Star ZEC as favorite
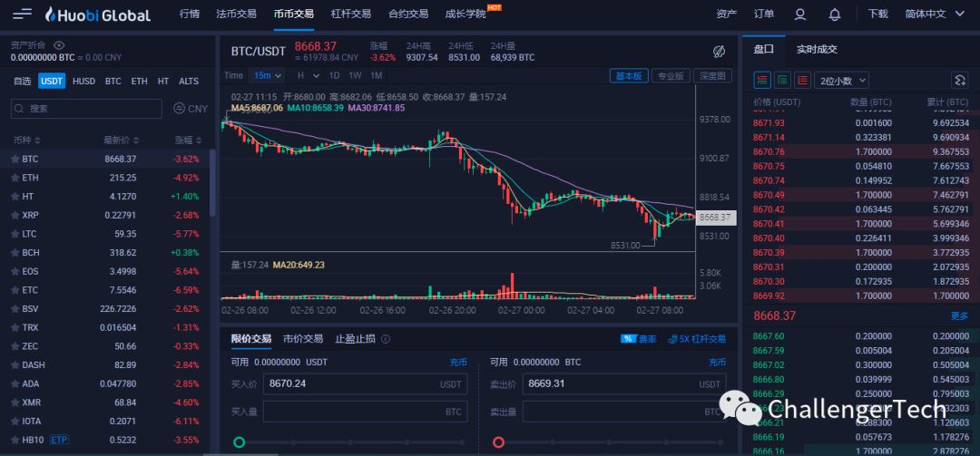 [15, 346]
